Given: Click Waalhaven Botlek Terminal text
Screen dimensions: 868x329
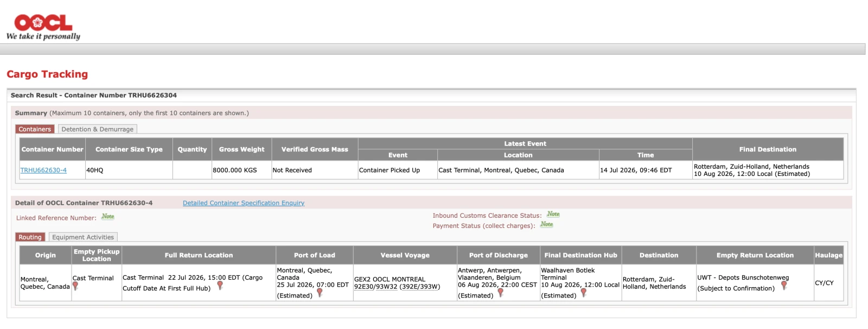Looking at the screenshot, I should click(567, 274).
